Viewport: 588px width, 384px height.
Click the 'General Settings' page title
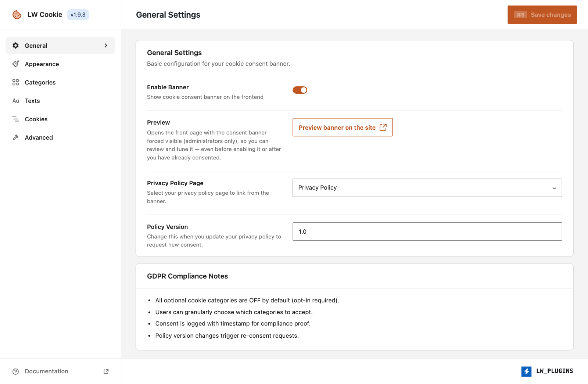click(x=168, y=15)
